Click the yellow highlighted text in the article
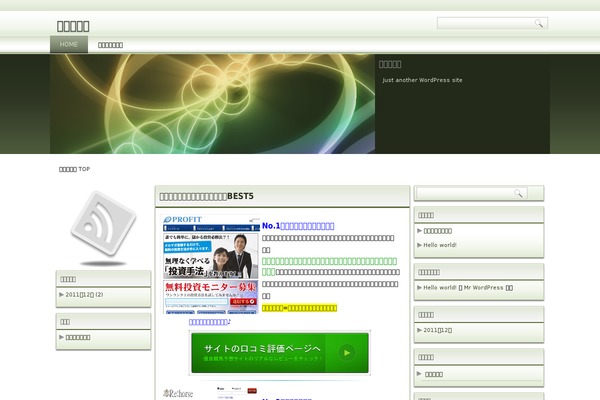 point(299,308)
